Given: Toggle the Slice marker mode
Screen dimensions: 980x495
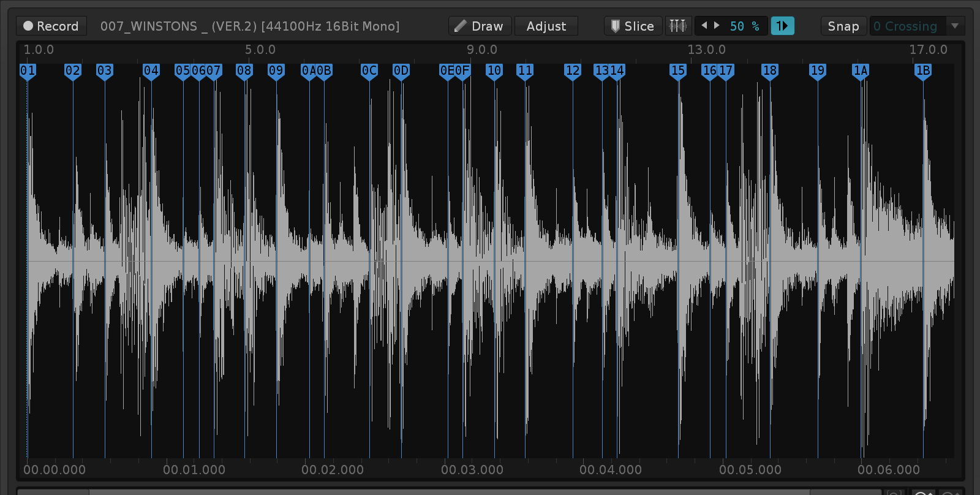Looking at the screenshot, I should (x=633, y=26).
